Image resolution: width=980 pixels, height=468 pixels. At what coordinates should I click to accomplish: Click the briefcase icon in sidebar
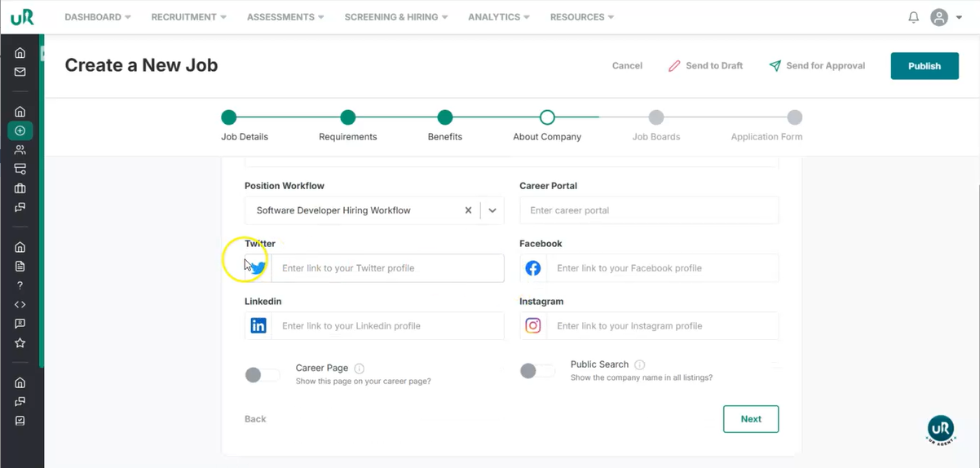tap(20, 188)
